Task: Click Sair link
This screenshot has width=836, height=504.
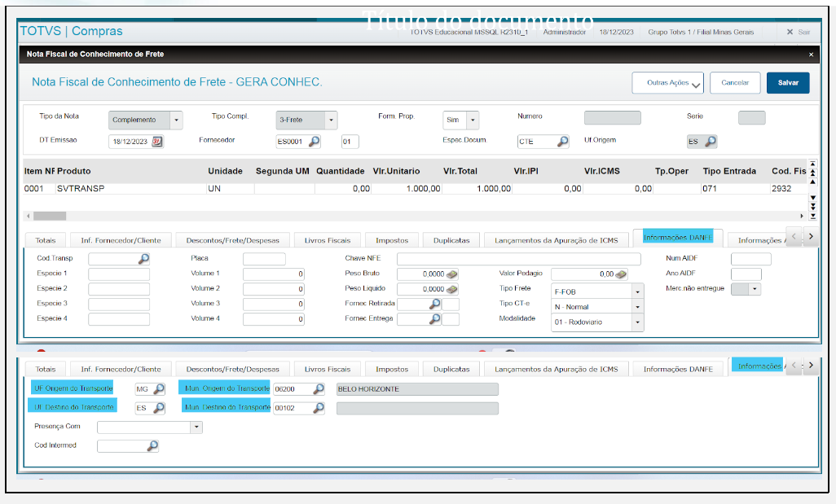Action: coord(804,32)
